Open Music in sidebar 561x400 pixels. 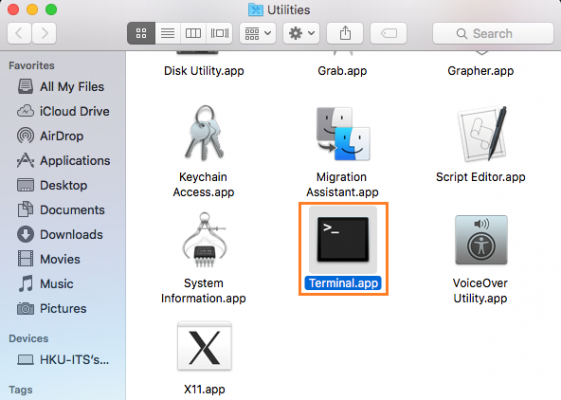[63, 284]
